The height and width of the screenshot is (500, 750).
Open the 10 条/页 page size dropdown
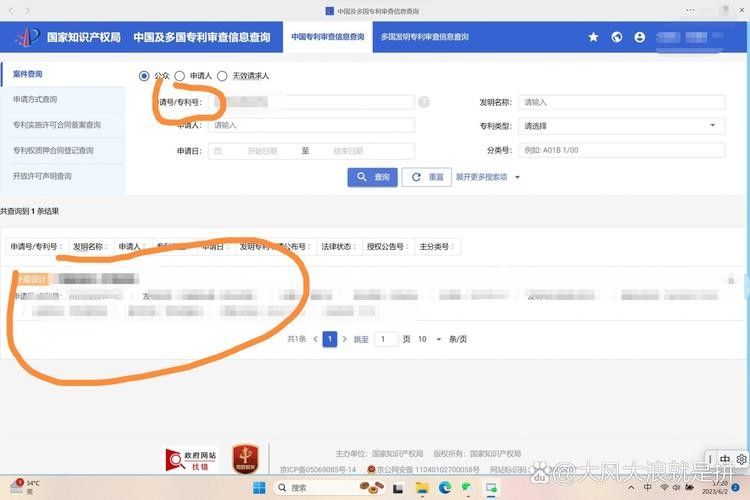pos(429,339)
